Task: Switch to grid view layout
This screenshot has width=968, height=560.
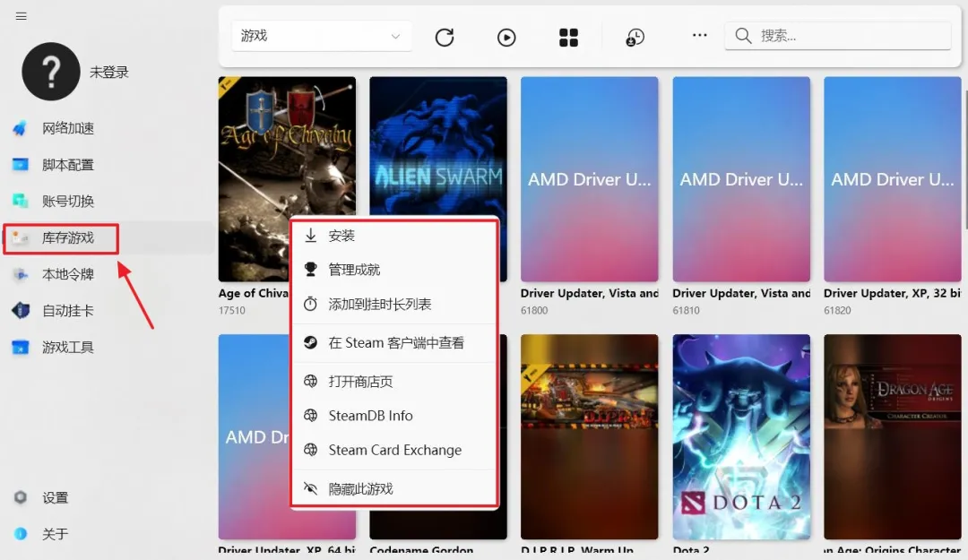Action: pos(568,37)
